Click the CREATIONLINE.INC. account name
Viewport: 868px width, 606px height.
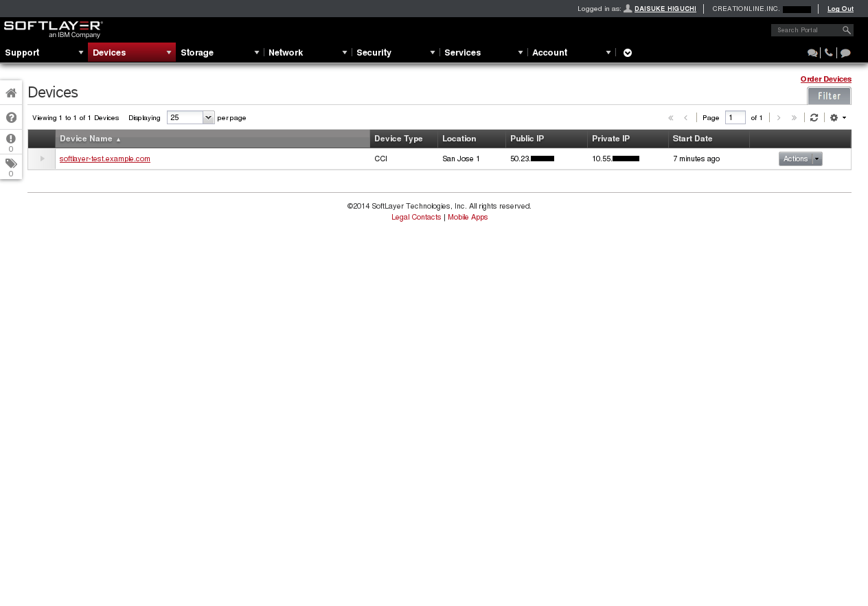(746, 9)
